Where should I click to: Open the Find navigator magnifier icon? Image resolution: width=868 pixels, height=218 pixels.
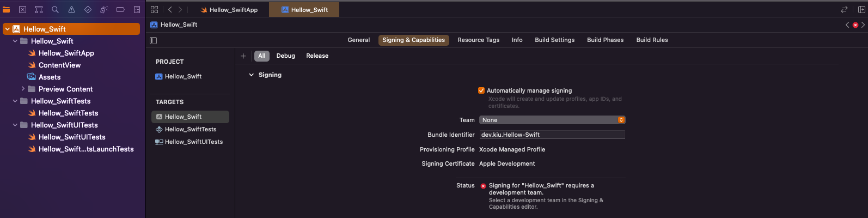coord(55,9)
